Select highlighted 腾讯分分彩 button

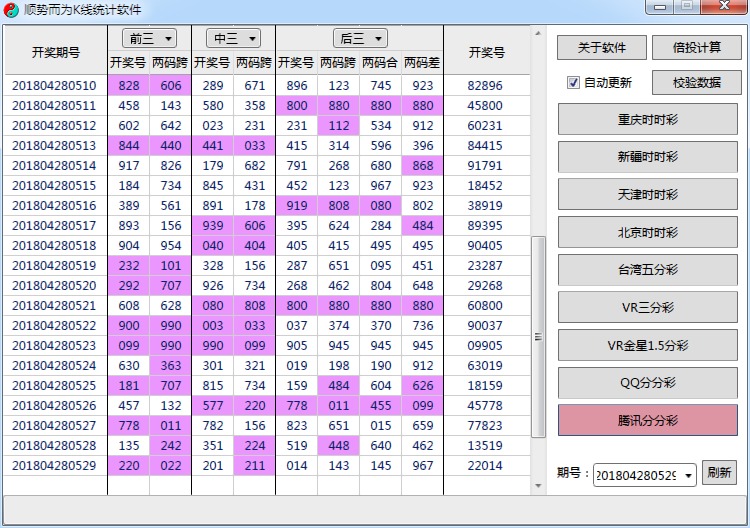(647, 421)
